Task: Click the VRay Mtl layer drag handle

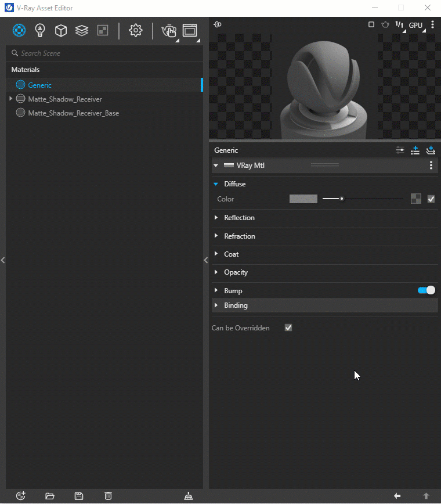Action: click(x=325, y=165)
